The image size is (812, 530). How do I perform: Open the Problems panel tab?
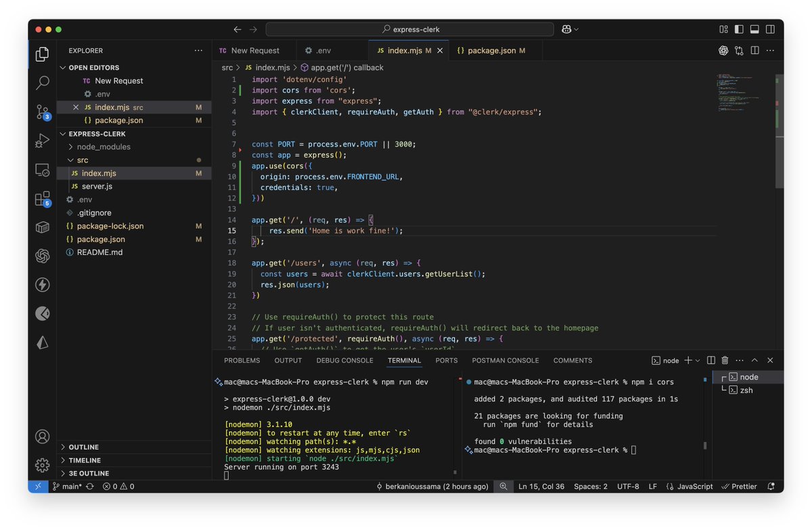click(x=242, y=361)
